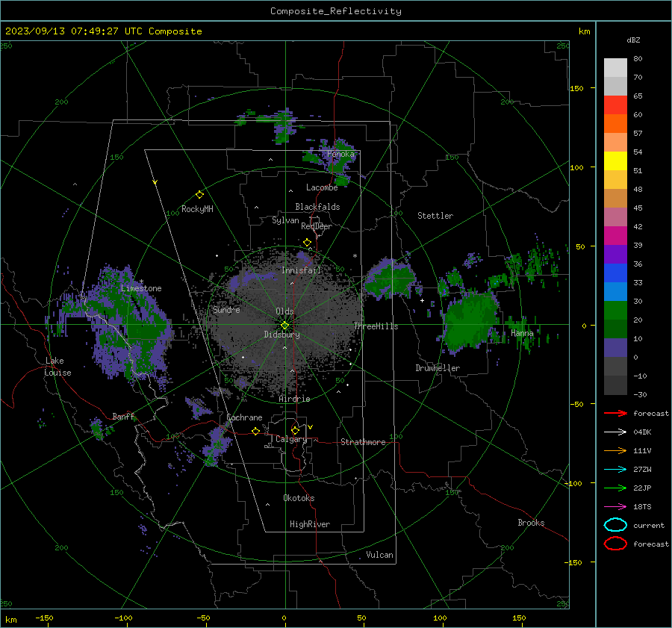Pick the red 65 dBZ color band
Screen dimensions: 672x628
click(615, 105)
